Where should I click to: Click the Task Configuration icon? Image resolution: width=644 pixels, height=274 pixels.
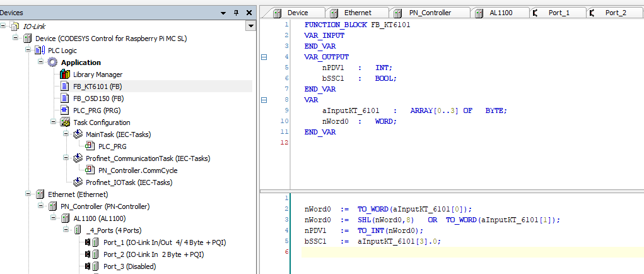coord(65,122)
